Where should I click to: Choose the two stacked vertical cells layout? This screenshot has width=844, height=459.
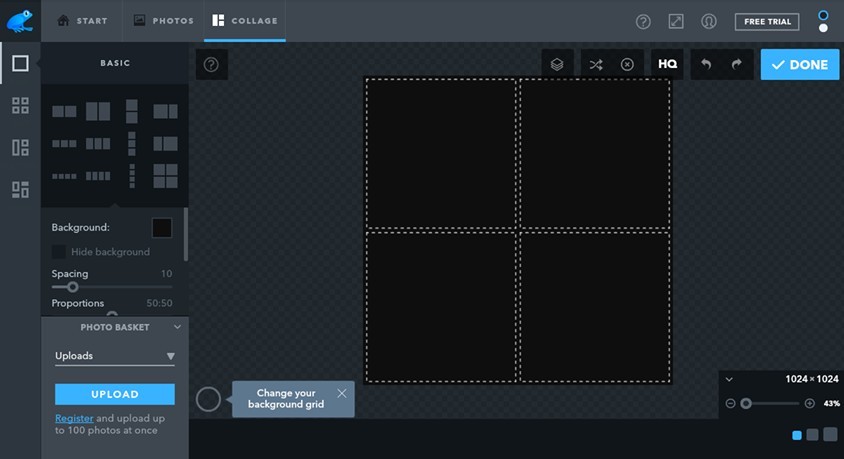[132, 111]
